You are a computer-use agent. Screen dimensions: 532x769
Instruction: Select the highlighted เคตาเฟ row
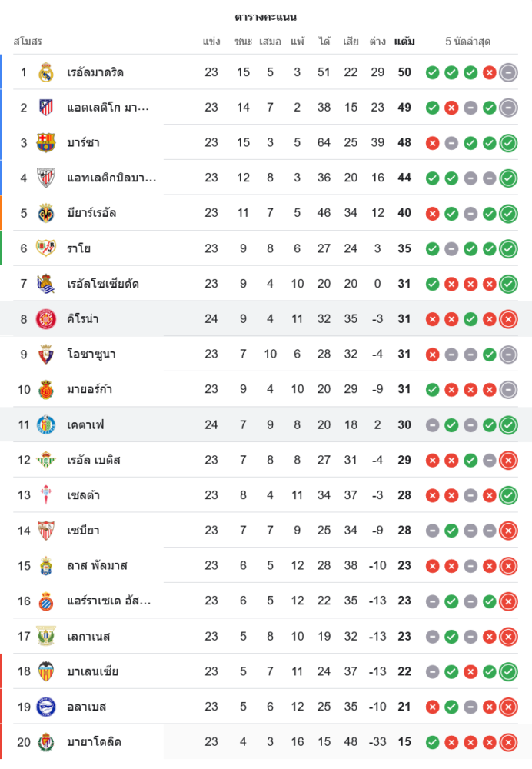pos(231,424)
